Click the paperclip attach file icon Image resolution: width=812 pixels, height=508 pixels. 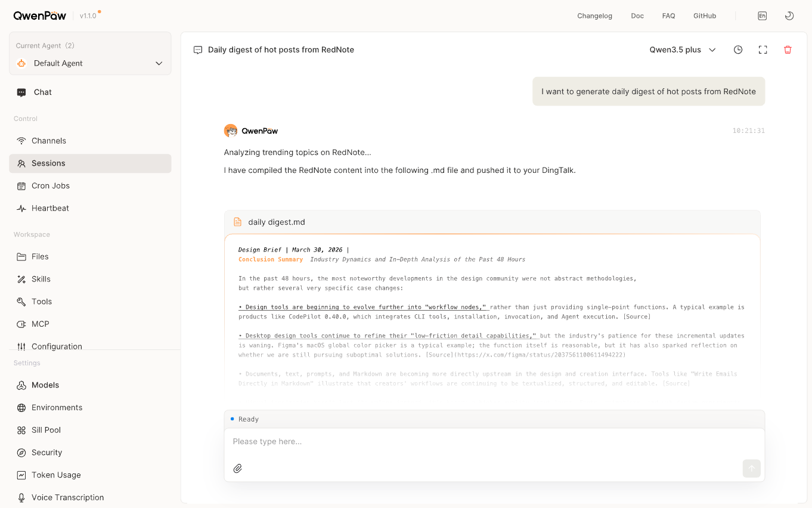237,469
